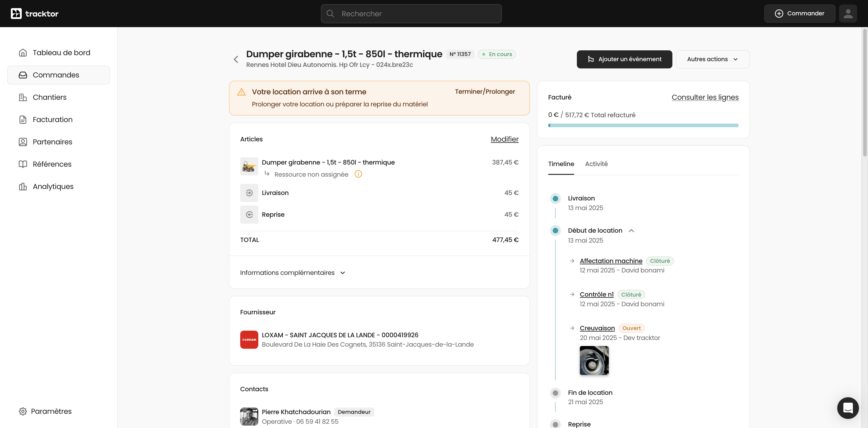Expand the Autres actions dropdown
This screenshot has width=868, height=428.
[x=712, y=59]
